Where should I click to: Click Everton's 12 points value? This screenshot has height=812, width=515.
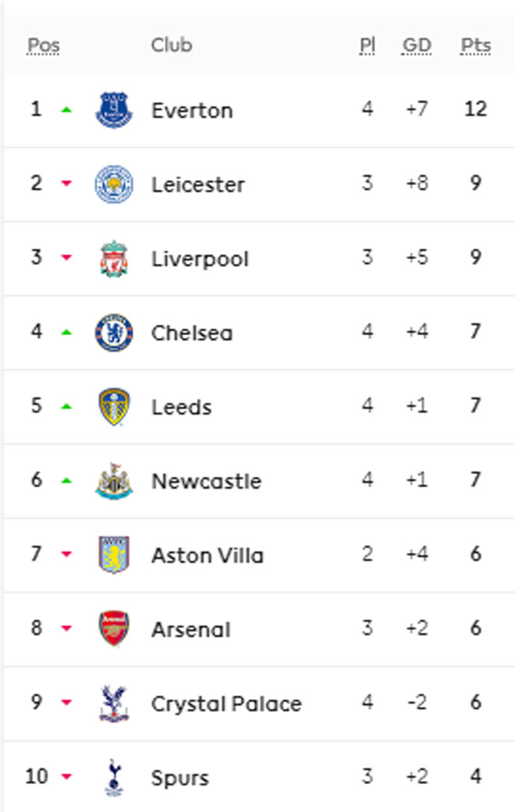[475, 109]
